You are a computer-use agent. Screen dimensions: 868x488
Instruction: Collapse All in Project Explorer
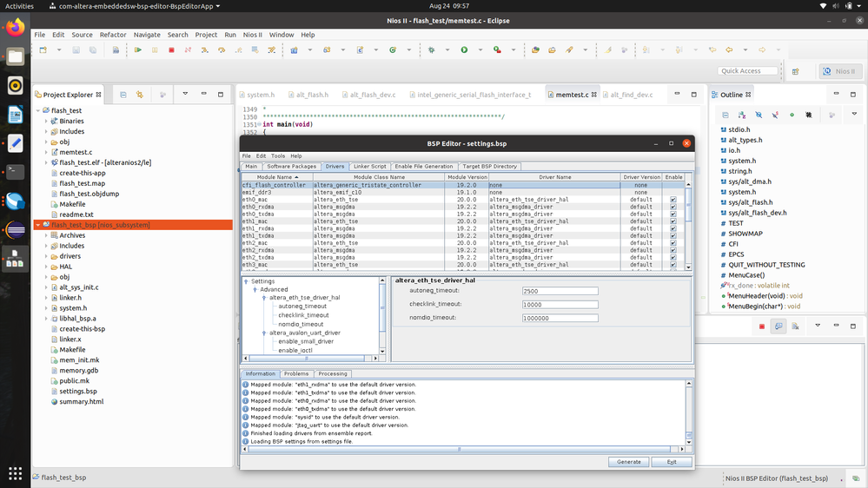[x=123, y=94]
